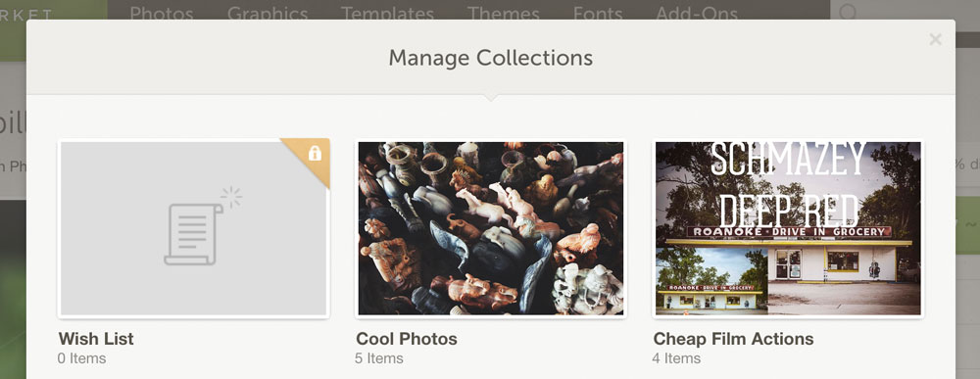This screenshot has width=980, height=379.
Task: Close the Manage Collections dialog
Action: point(935,40)
